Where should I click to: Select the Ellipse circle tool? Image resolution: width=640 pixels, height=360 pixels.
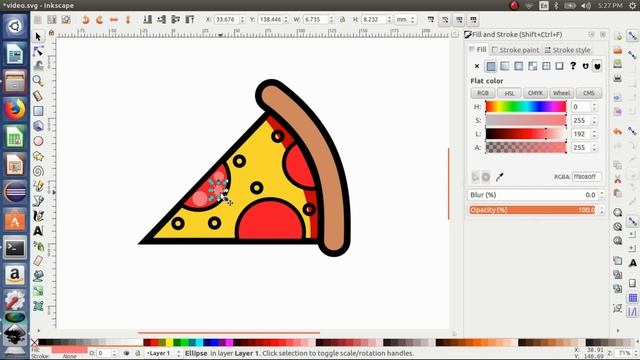pyautogui.click(x=38, y=141)
